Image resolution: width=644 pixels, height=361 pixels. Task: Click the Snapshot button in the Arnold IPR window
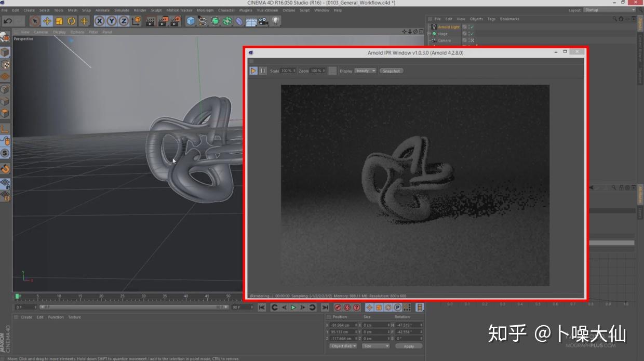(x=391, y=71)
